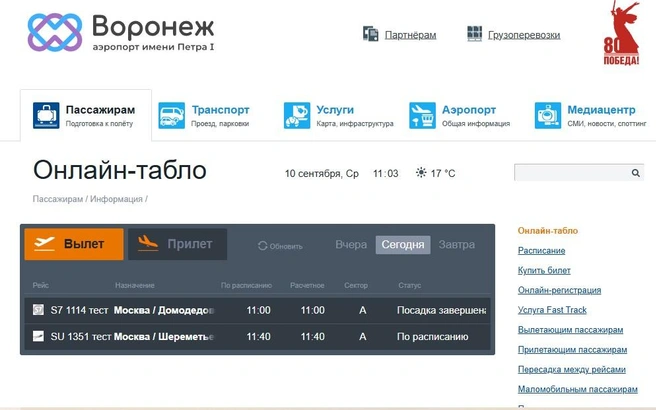Click the Транспорт bus icon
Screen dimensions: 656x410
172,115
